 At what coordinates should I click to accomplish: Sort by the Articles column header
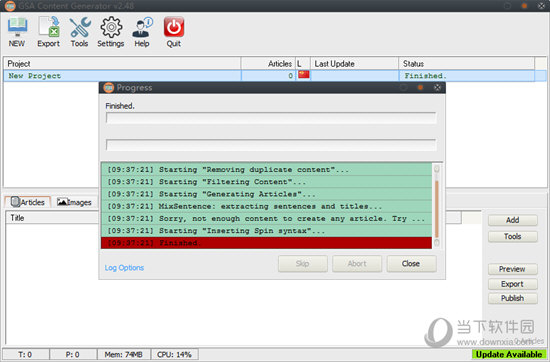tap(268, 63)
